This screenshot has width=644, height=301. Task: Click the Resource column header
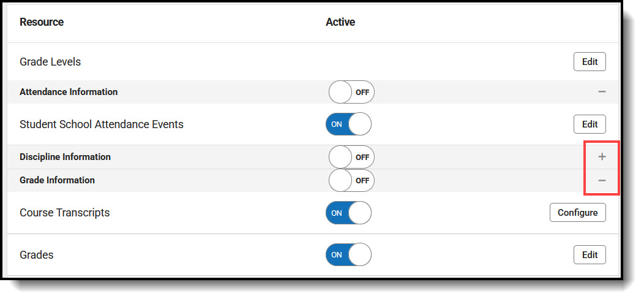tap(42, 22)
